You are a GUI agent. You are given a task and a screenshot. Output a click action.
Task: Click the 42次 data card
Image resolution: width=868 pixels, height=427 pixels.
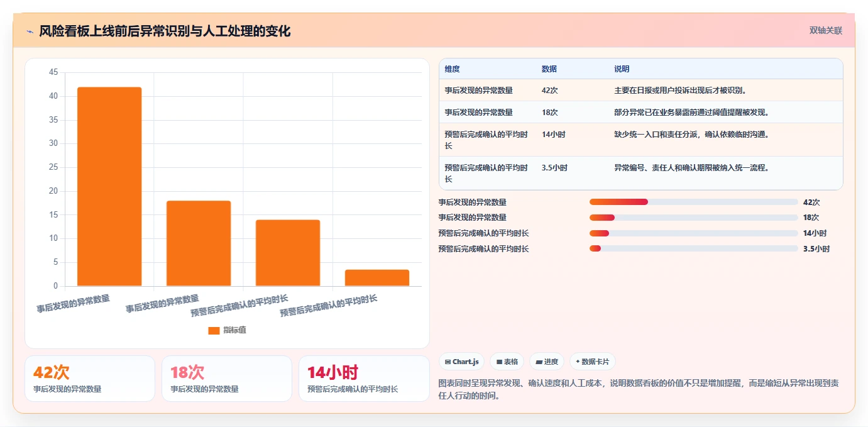(90, 379)
